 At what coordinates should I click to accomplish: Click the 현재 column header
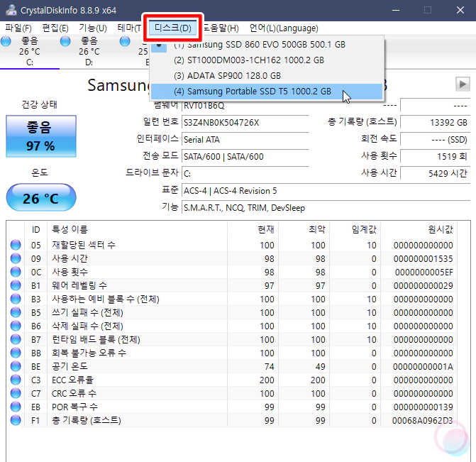point(253,229)
